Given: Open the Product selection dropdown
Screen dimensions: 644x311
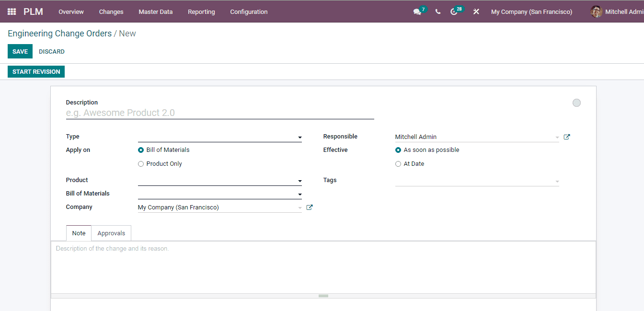Looking at the screenshot, I should tap(299, 181).
